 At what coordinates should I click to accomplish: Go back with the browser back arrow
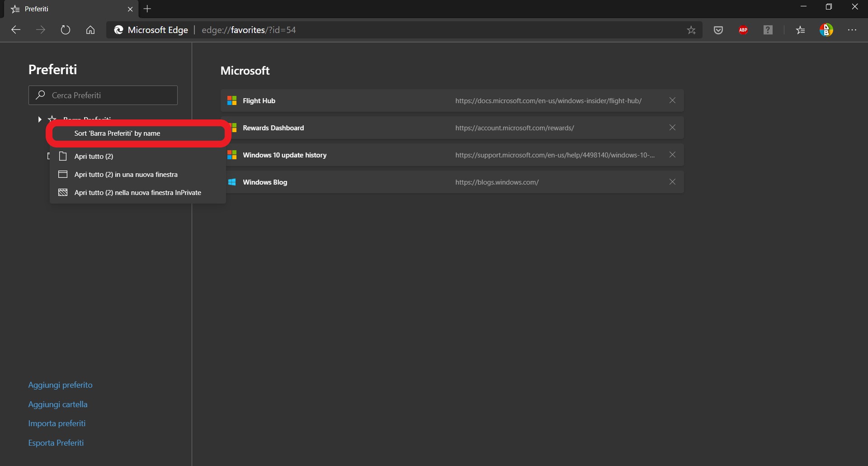pos(16,30)
